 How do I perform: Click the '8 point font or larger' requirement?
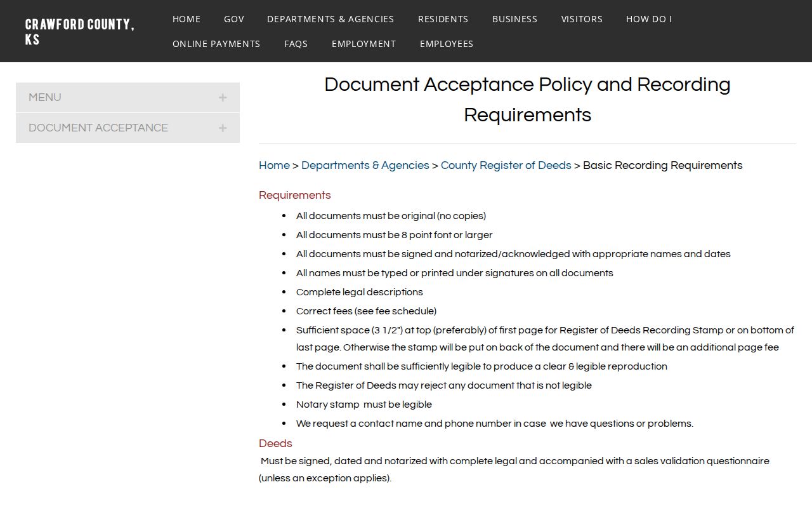(394, 235)
